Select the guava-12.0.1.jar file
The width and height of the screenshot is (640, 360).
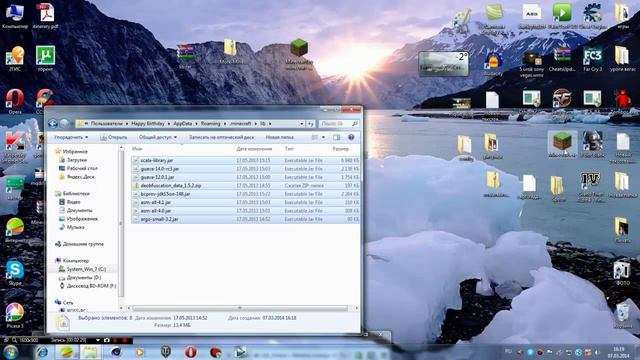click(245, 177)
